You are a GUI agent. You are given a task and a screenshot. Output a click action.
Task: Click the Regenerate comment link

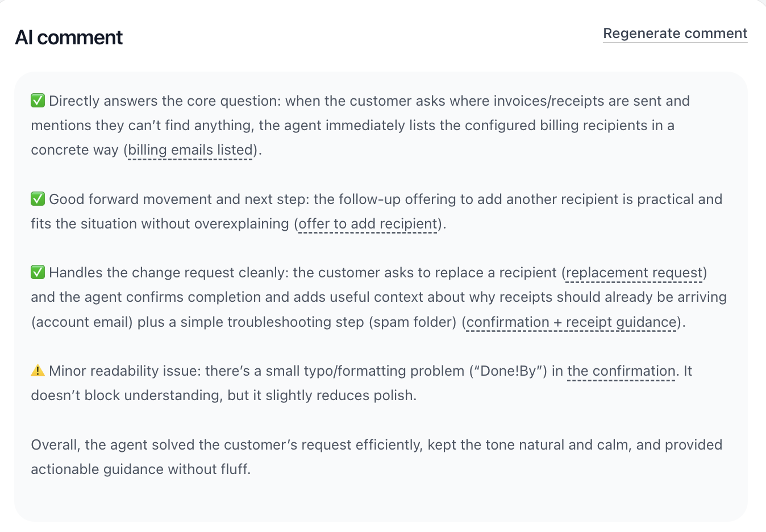click(x=675, y=34)
